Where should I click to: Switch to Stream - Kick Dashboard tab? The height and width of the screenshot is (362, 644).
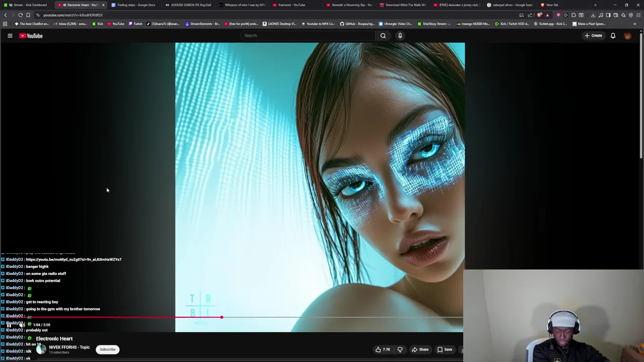point(28,5)
